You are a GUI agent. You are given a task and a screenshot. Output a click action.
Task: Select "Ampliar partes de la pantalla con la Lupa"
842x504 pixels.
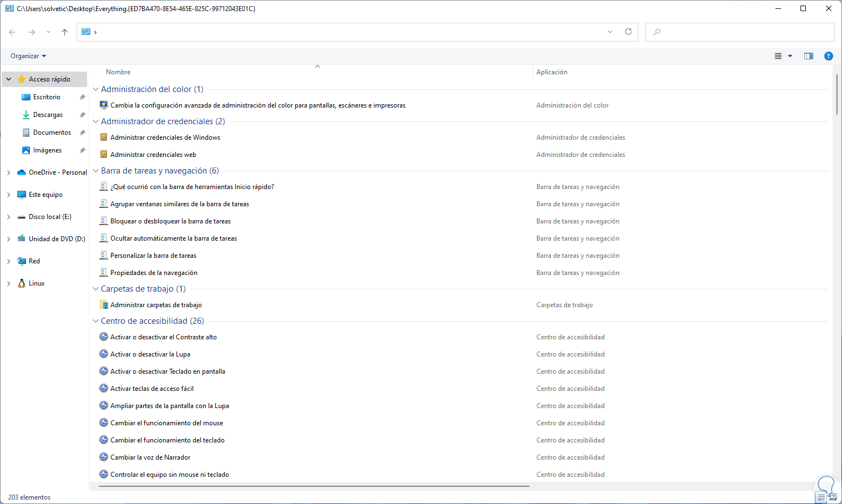170,406
